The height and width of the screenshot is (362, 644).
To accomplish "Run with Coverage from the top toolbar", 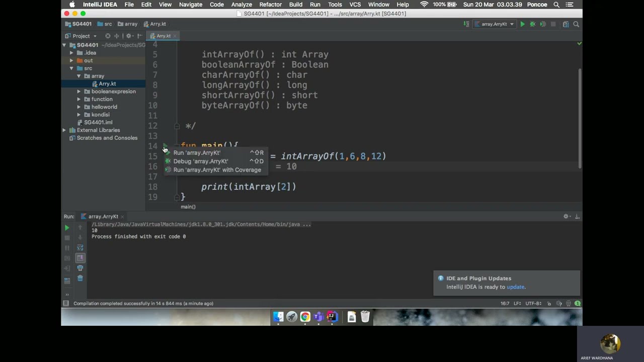I will click(x=543, y=24).
